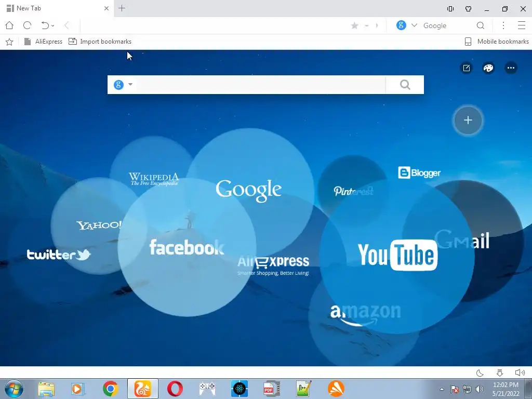532x399 pixels.
Task: Expand the dropdown next to bookmark star
Action: point(366,26)
